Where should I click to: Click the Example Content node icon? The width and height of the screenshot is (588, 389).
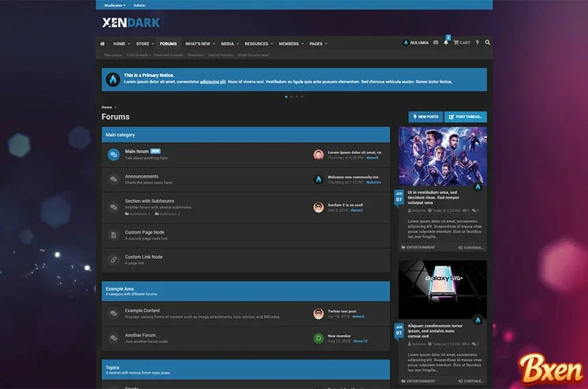pos(113,314)
